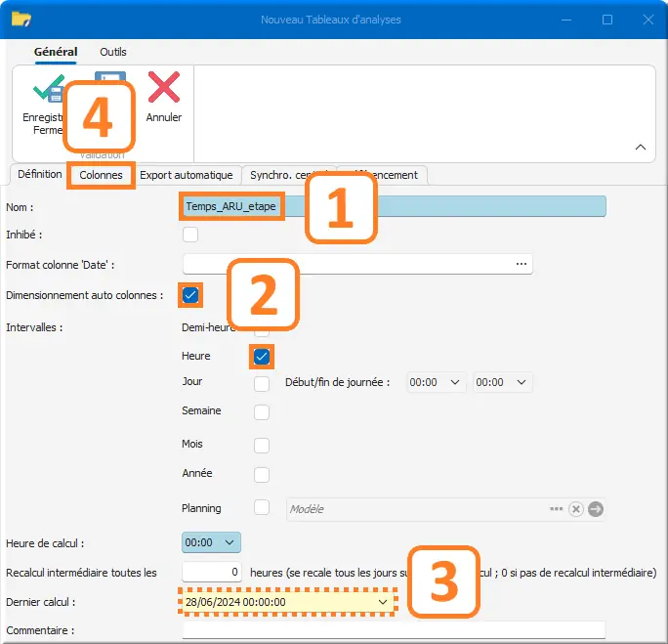Switch to the Général ribbon tab

(56, 52)
